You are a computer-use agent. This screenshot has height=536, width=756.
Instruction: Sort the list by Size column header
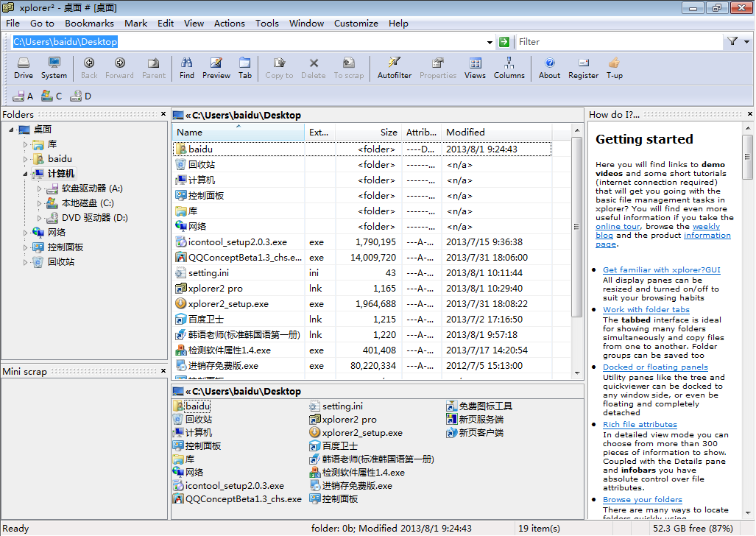368,133
